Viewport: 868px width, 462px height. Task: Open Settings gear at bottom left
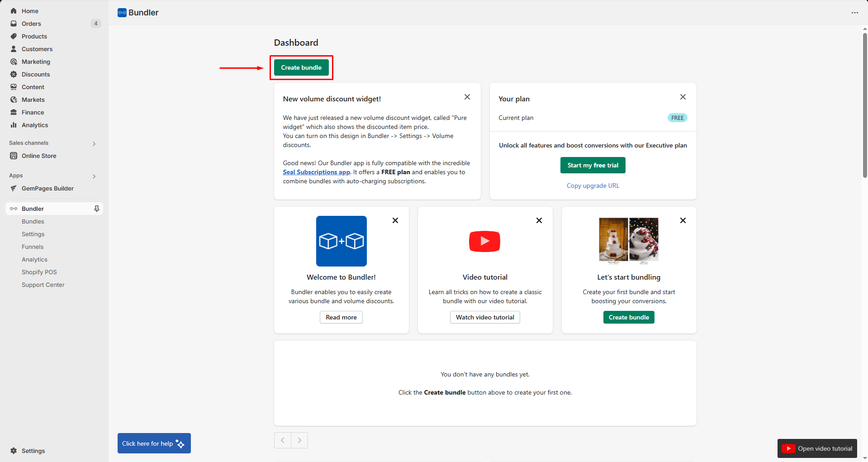click(x=14, y=451)
